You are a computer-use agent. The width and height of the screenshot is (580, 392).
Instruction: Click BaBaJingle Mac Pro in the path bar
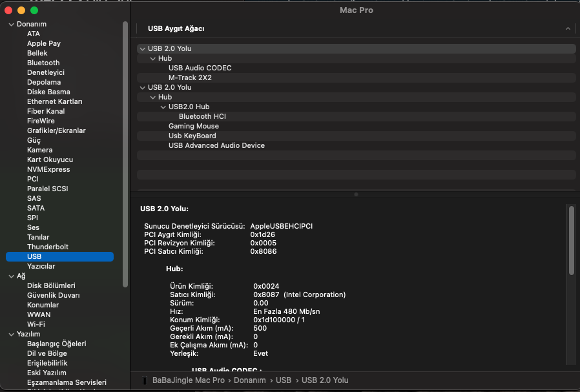(189, 380)
